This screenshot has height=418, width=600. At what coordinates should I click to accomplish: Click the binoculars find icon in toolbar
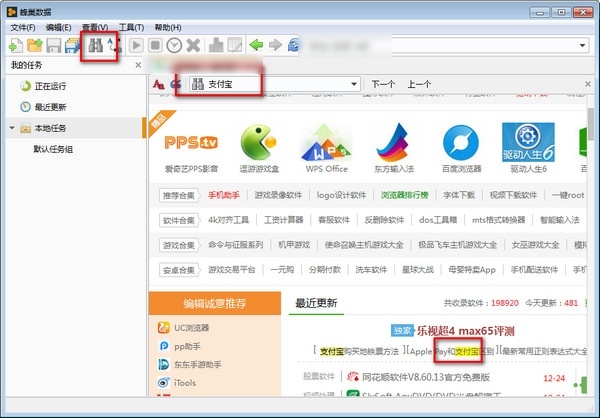[x=95, y=45]
